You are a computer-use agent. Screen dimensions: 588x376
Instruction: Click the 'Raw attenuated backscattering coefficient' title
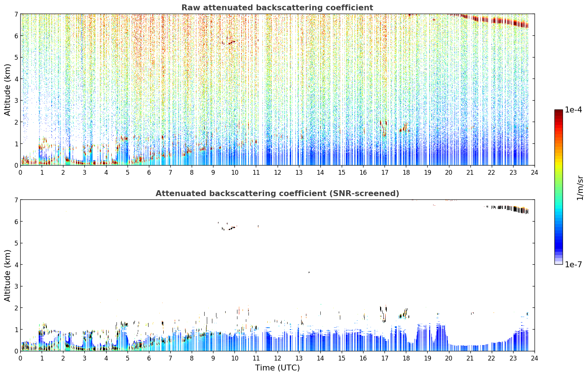(277, 8)
